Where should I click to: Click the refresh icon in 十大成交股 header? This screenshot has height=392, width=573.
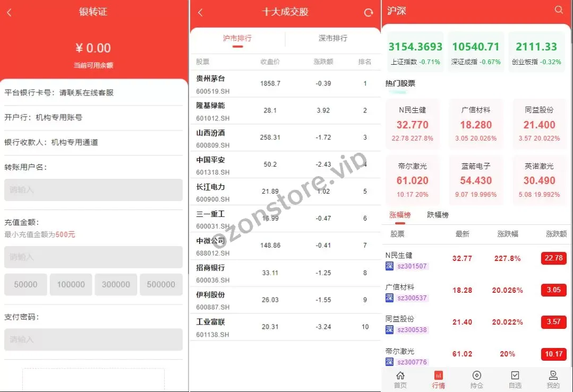coord(369,13)
